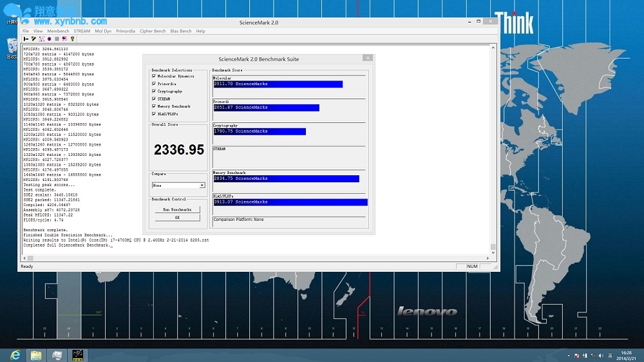Uncheck the Primordia benchmark checkbox
The width and height of the screenshot is (644, 362).
154,84
